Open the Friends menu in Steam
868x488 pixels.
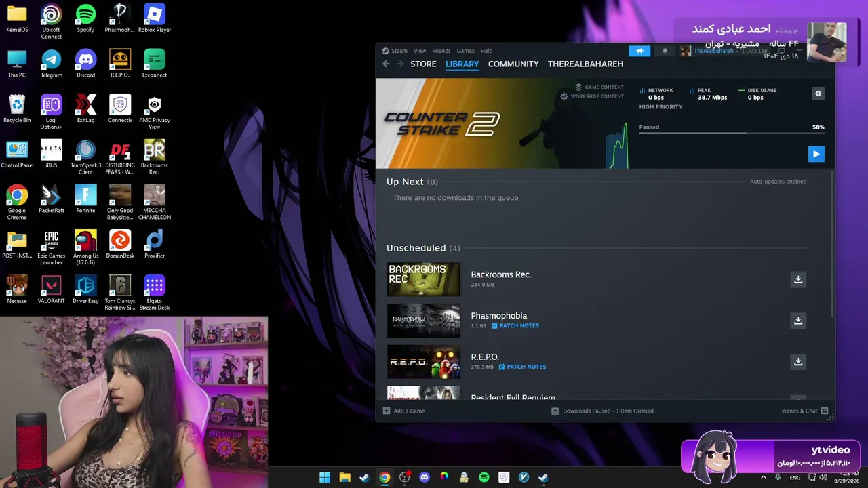(x=441, y=51)
